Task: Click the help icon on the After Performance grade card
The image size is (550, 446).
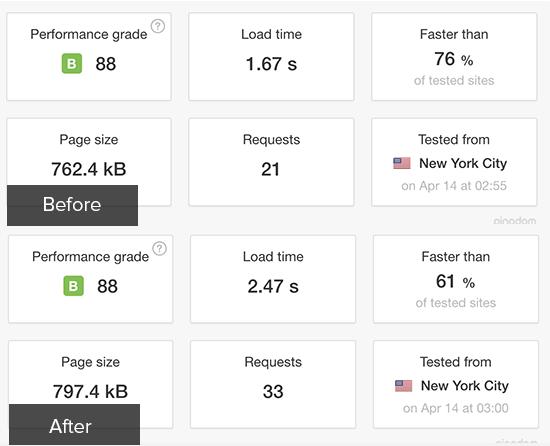Action: point(160,249)
